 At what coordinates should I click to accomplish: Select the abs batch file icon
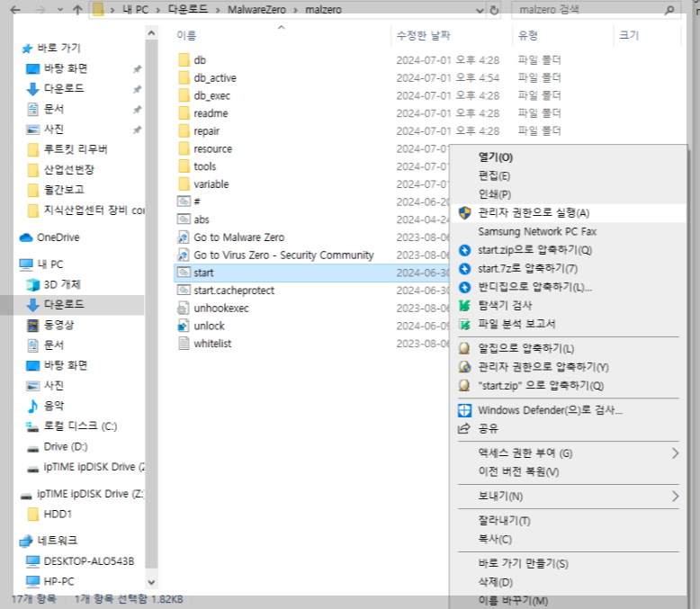tap(184, 219)
